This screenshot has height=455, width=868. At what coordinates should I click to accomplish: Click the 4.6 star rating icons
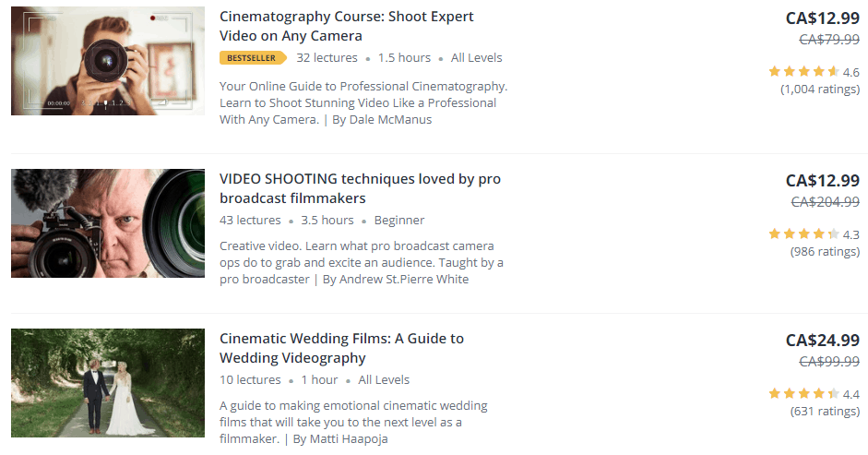pyautogui.click(x=803, y=71)
